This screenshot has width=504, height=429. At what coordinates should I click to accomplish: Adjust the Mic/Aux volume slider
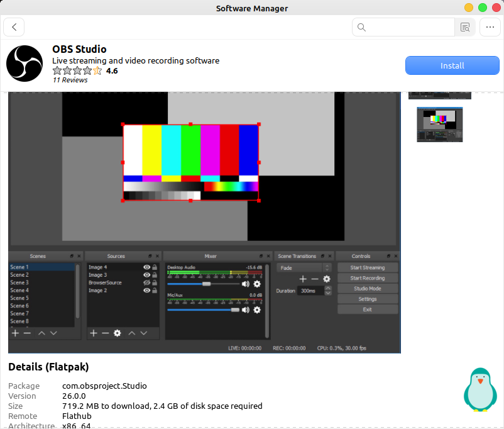click(203, 310)
